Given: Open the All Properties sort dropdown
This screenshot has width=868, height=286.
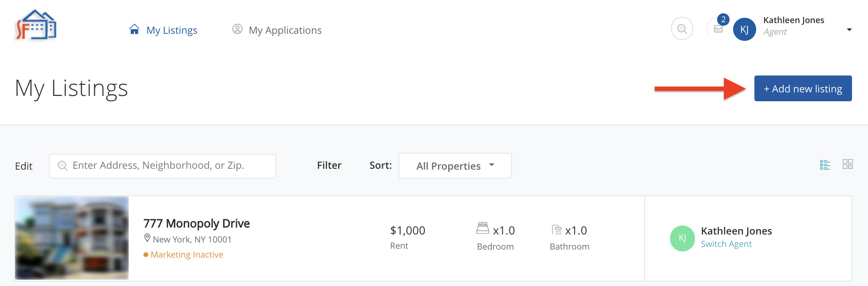Looking at the screenshot, I should point(455,166).
